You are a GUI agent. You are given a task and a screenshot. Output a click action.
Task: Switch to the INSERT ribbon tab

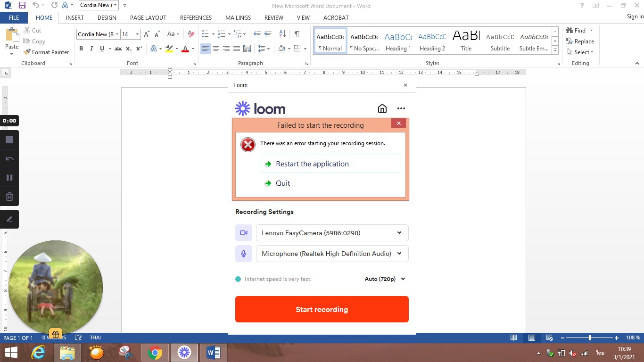[75, 17]
